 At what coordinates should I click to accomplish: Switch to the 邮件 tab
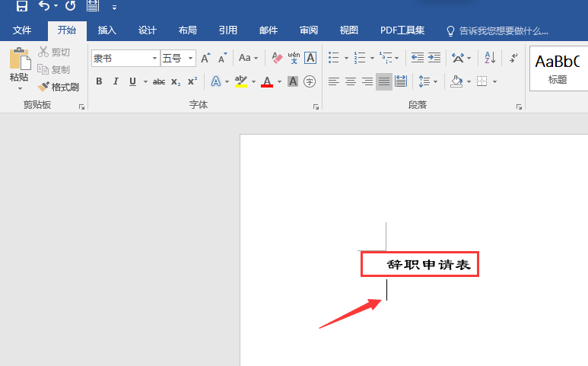click(x=269, y=30)
